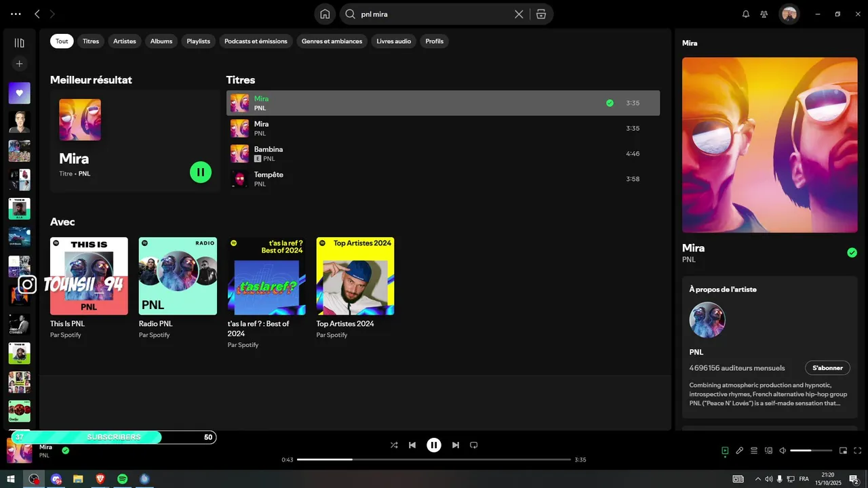
Task: Open Mira best result cover art
Action: (80, 119)
